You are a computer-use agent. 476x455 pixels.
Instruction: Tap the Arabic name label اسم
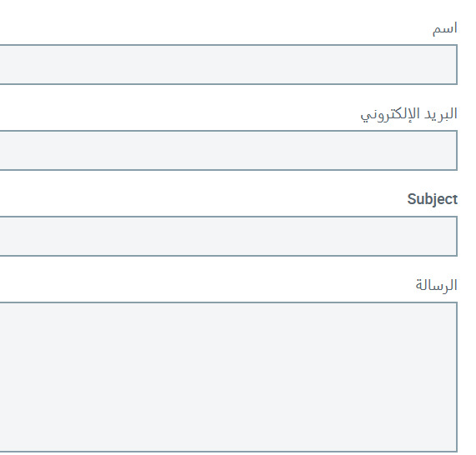(x=444, y=29)
